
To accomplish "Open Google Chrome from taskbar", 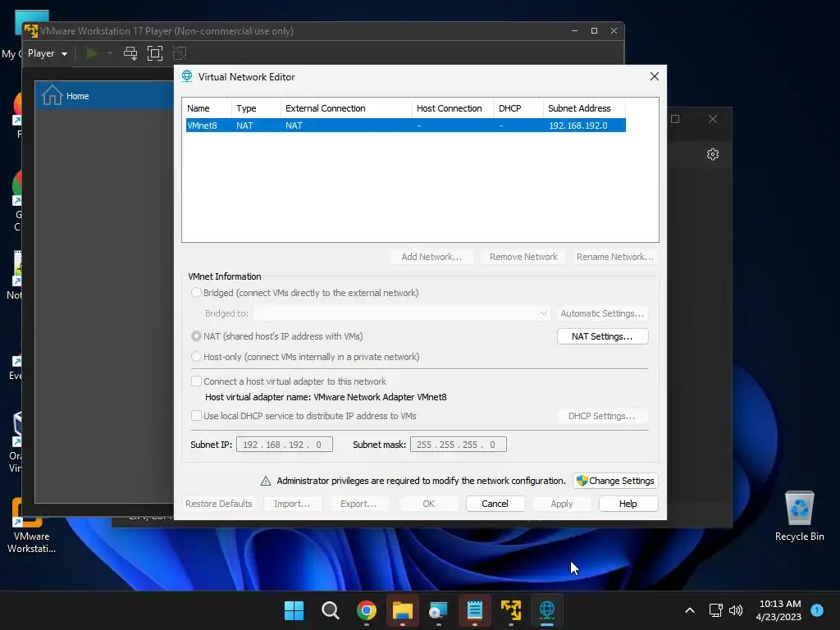I will (x=367, y=610).
